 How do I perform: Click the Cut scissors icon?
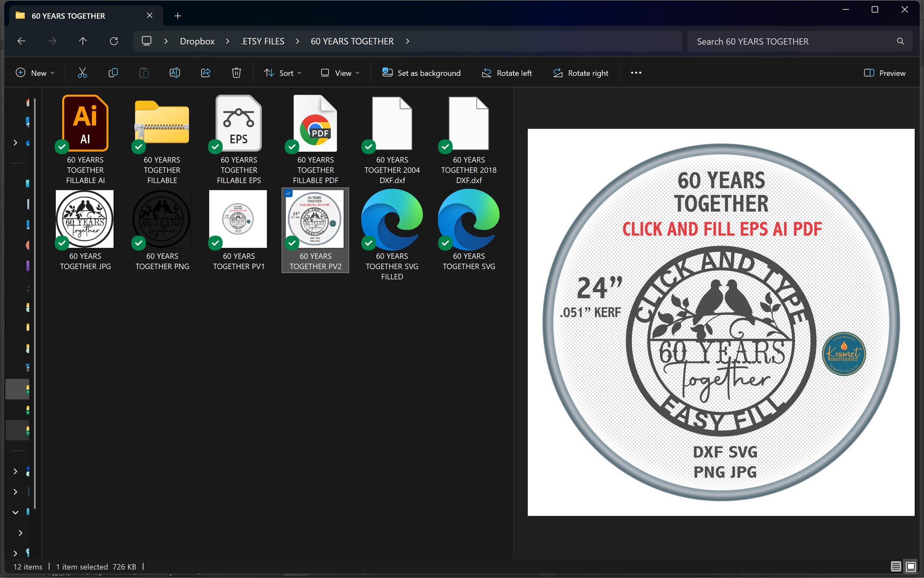click(82, 72)
